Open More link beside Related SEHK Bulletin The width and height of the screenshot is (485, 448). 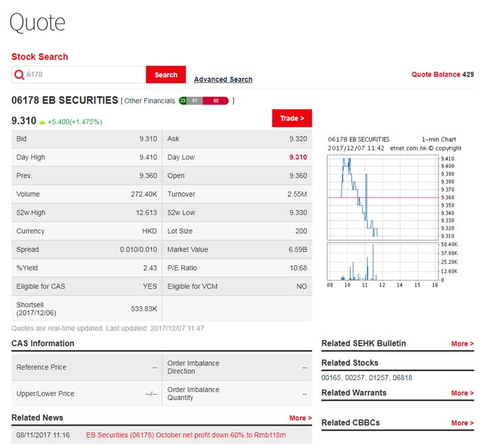click(x=462, y=344)
